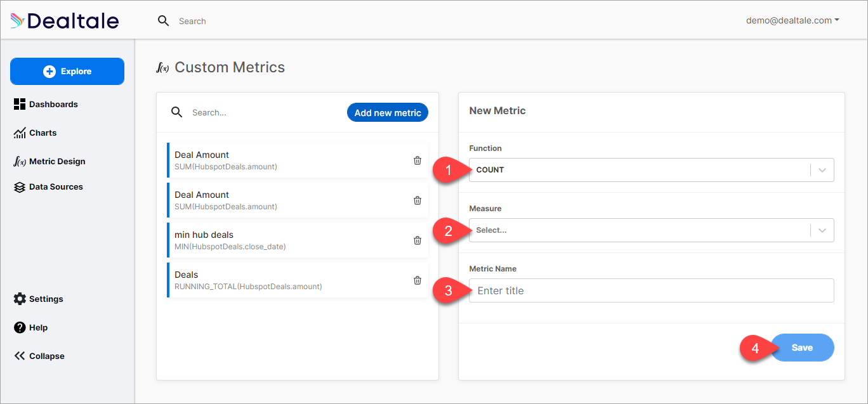This screenshot has width=868, height=404.
Task: Open the Function COUNT dropdown
Action: tap(652, 170)
